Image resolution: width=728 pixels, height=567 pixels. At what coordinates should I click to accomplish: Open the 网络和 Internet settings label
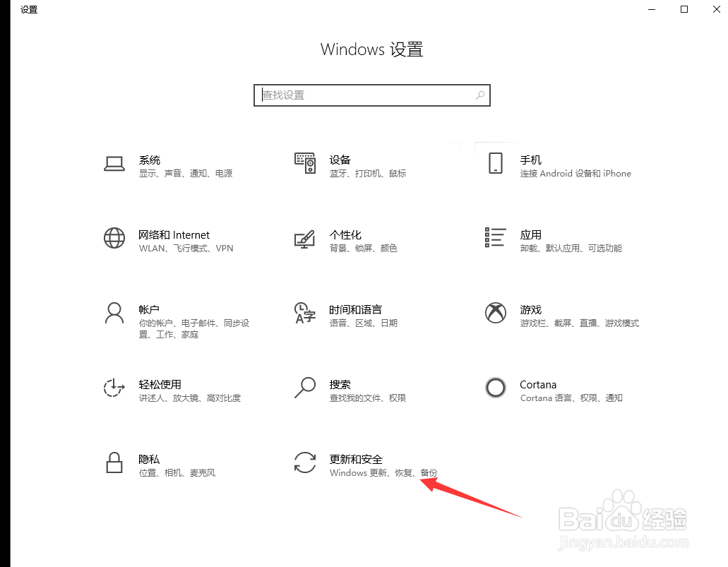pyautogui.click(x=174, y=235)
